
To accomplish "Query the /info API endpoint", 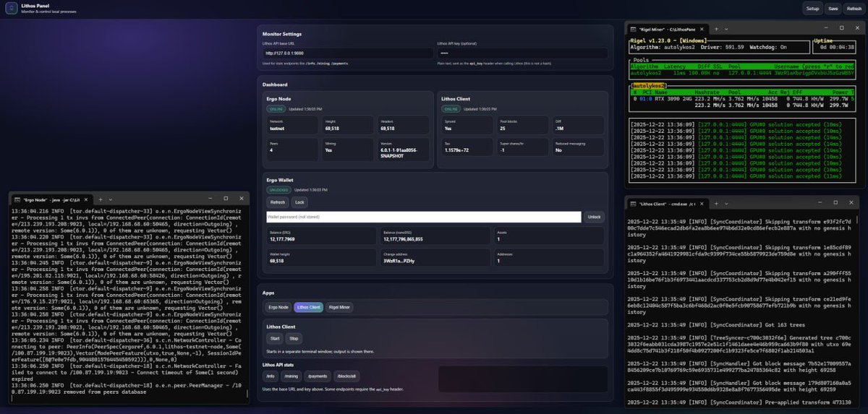I will coord(271,376).
